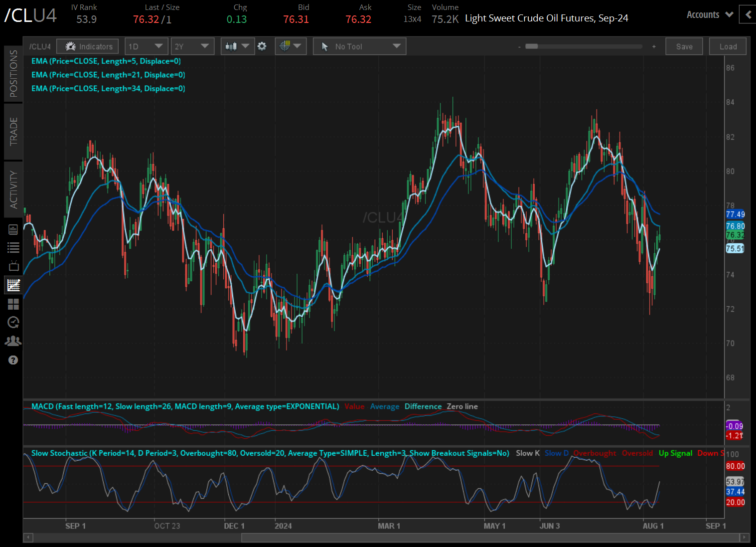Open the No Tool drawing dropdown
Viewport: 756px width, 547px height.
[359, 46]
